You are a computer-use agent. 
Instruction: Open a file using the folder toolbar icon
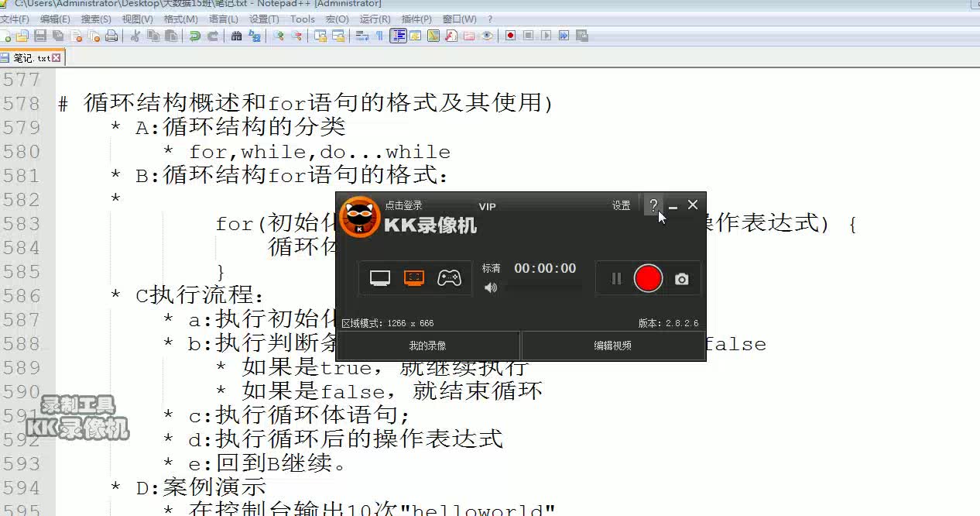pyautogui.click(x=22, y=35)
